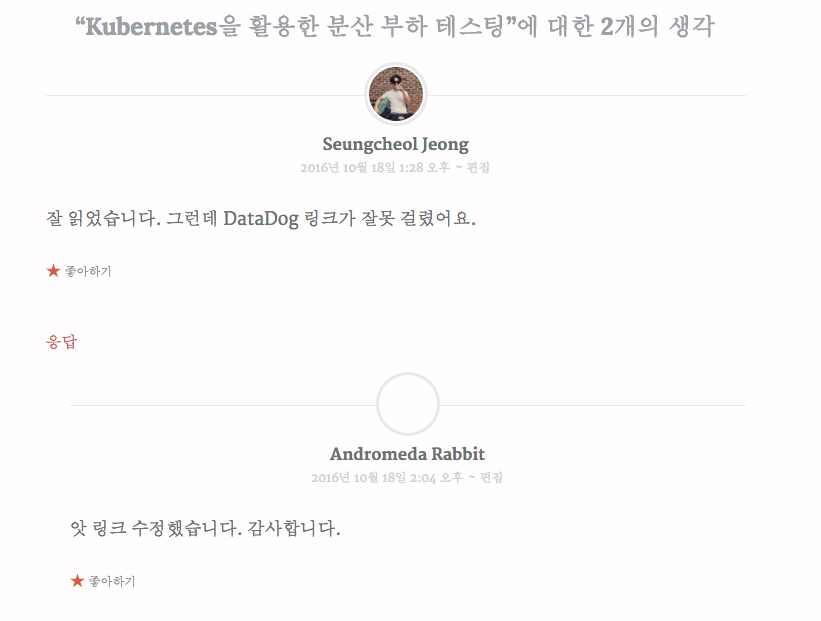Click Seungcheol Jeong's profile photo avatar

tap(396, 94)
